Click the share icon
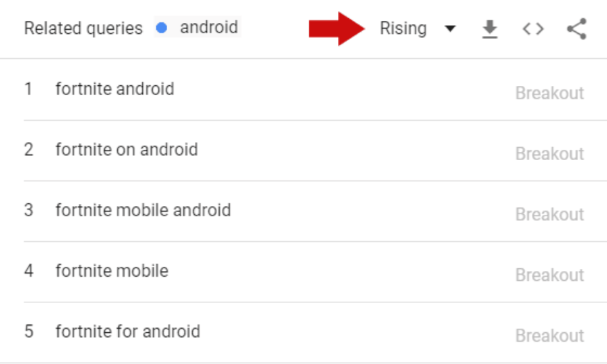 [576, 29]
